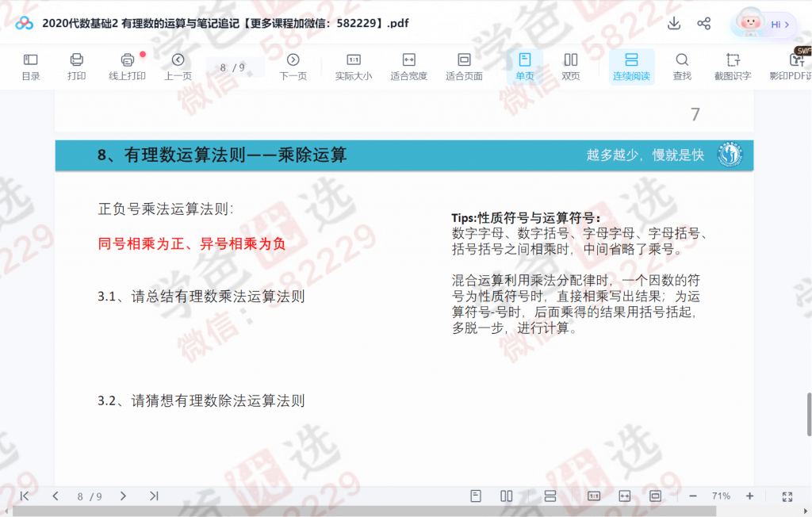812x517 pixels.
Task: Click actual size icon in bottom bar
Action: [x=594, y=496]
